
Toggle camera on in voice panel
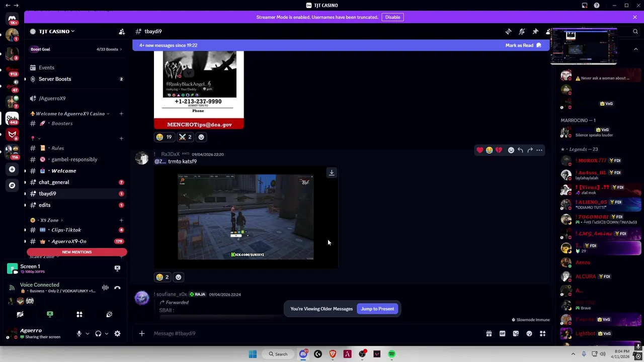click(x=20, y=314)
